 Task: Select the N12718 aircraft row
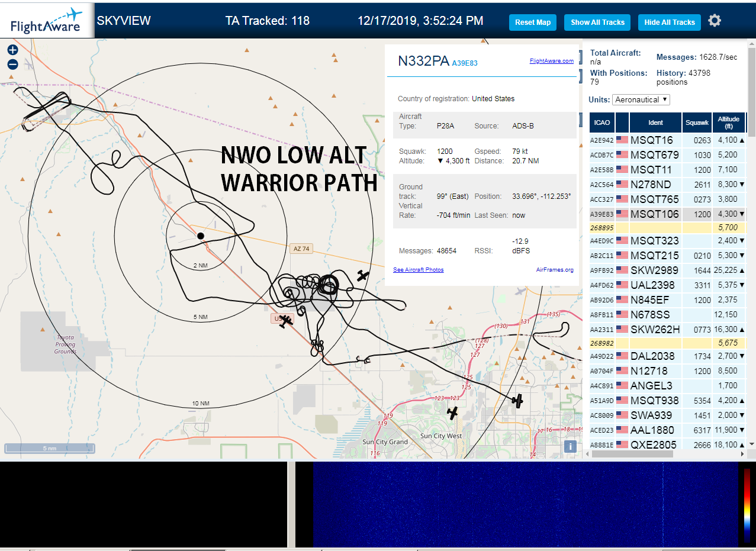tap(667, 371)
